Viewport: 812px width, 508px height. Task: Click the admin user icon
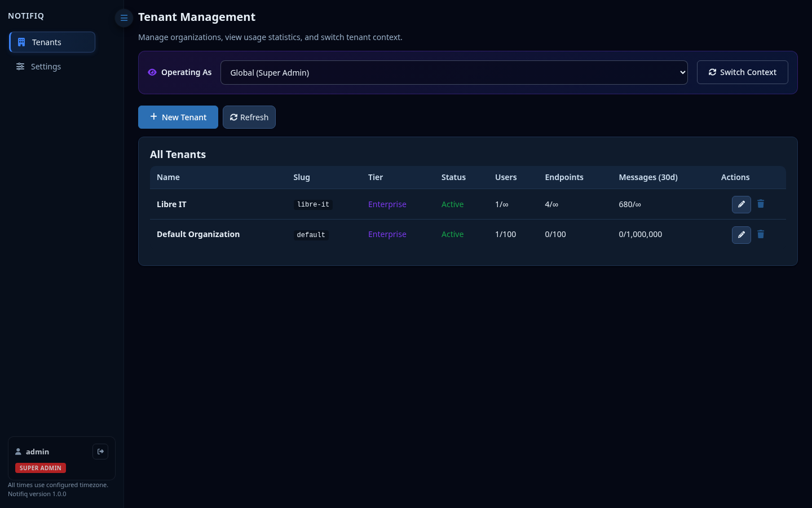click(18, 452)
